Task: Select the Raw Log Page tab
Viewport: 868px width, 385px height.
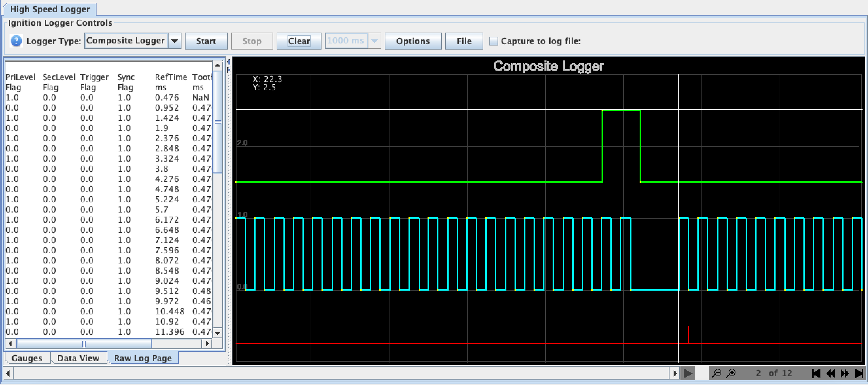Action: point(143,358)
